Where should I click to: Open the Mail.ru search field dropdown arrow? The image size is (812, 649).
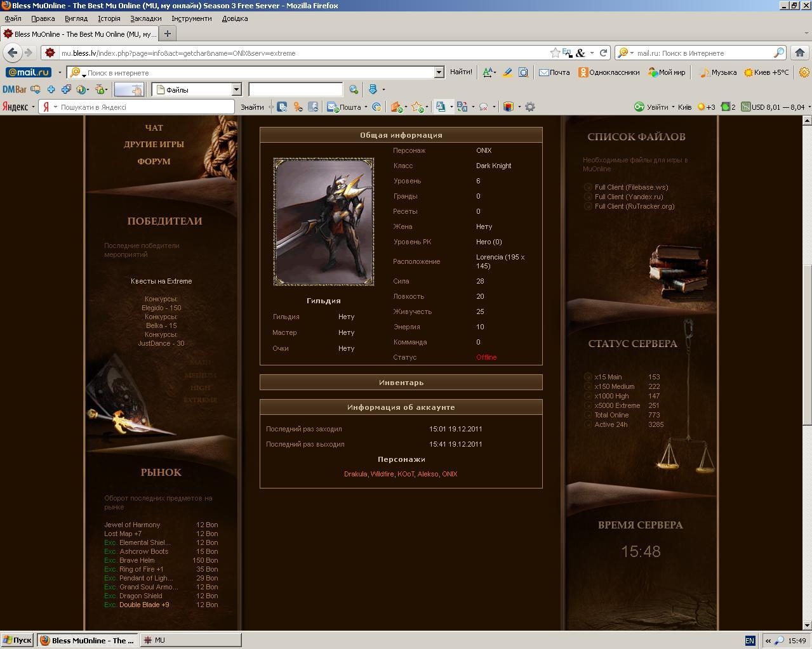click(x=438, y=72)
